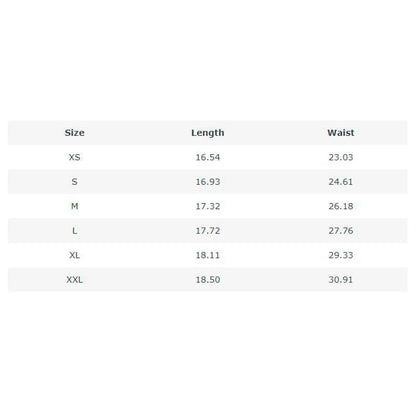416x416 pixels.
Task: Click the 18.11 length value
Action: tap(208, 255)
